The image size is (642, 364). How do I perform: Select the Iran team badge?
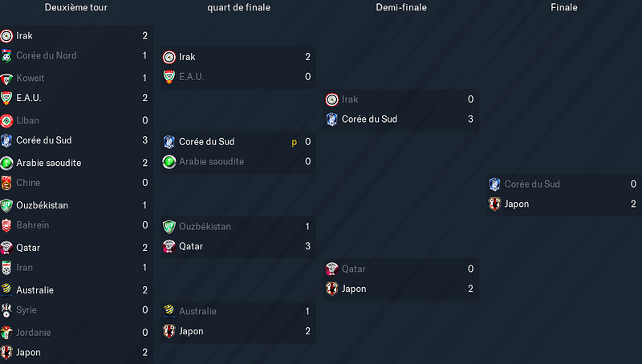click(x=6, y=268)
